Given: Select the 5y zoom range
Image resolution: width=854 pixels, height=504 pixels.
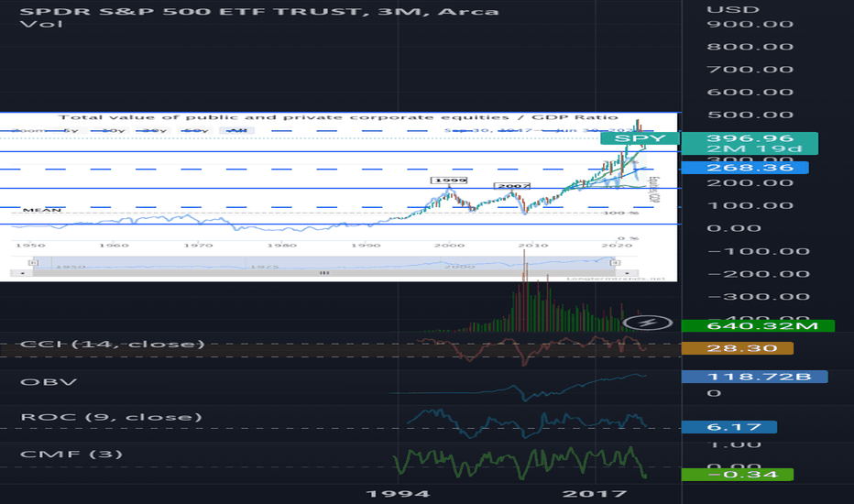Looking at the screenshot, I should (71, 131).
